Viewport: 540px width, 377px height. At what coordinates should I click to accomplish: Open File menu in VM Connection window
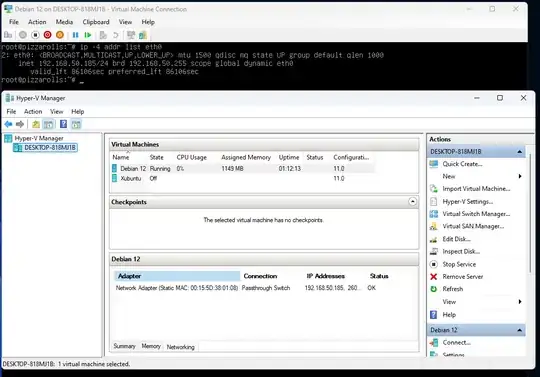[14, 22]
